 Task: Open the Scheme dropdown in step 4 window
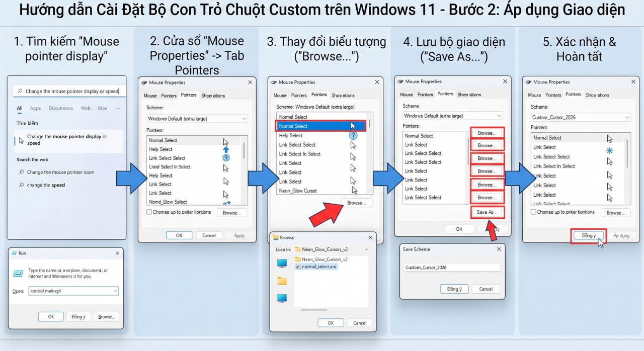click(x=452, y=116)
